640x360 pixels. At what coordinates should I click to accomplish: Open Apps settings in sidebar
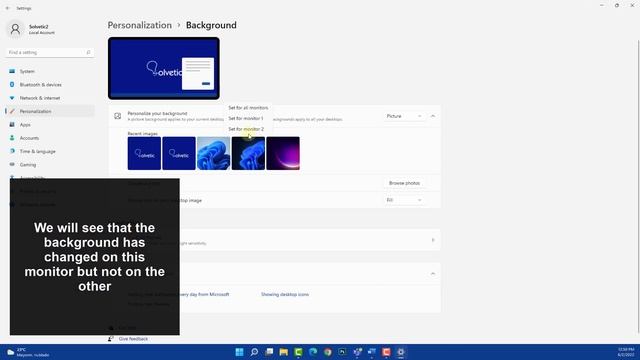(x=50, y=124)
